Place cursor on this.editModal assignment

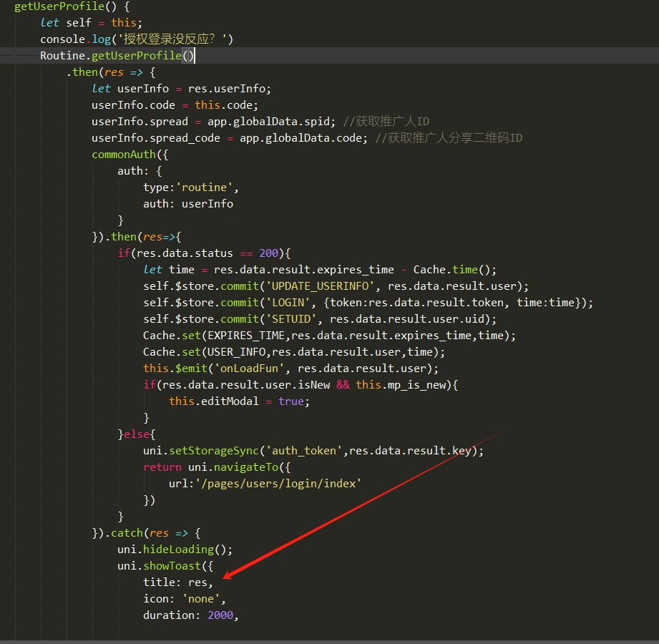point(221,401)
